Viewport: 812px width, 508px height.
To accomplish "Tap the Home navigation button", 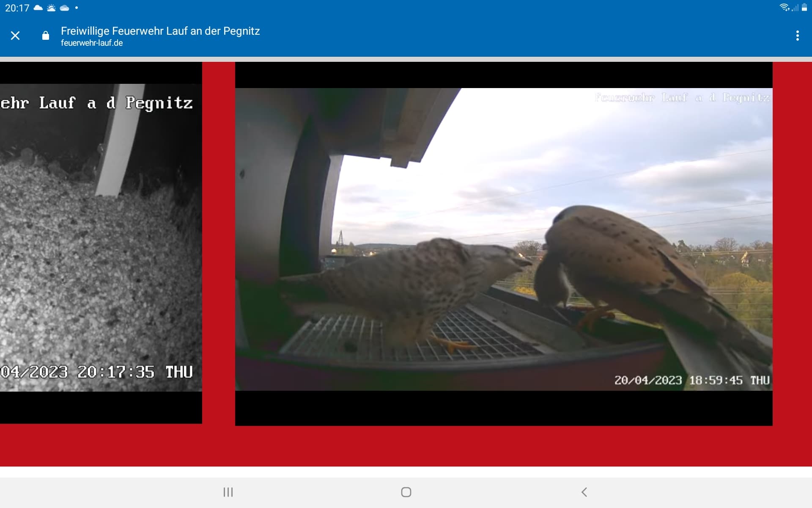I will [x=406, y=492].
